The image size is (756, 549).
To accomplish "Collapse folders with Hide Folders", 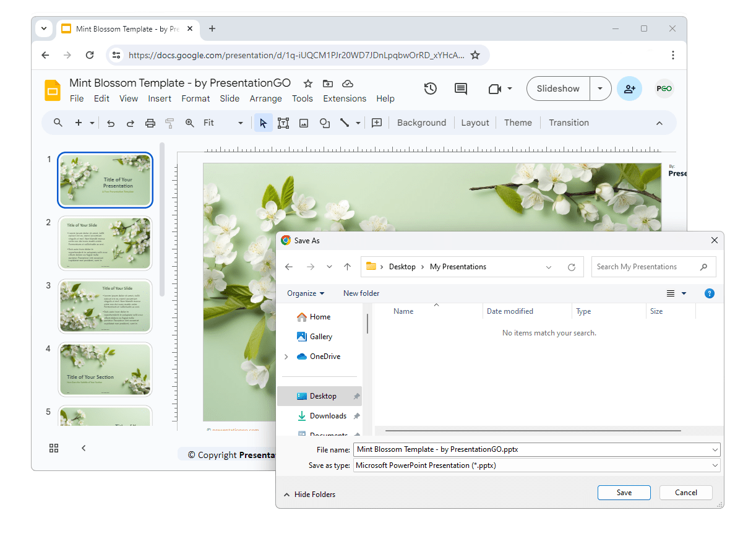I will tap(309, 495).
